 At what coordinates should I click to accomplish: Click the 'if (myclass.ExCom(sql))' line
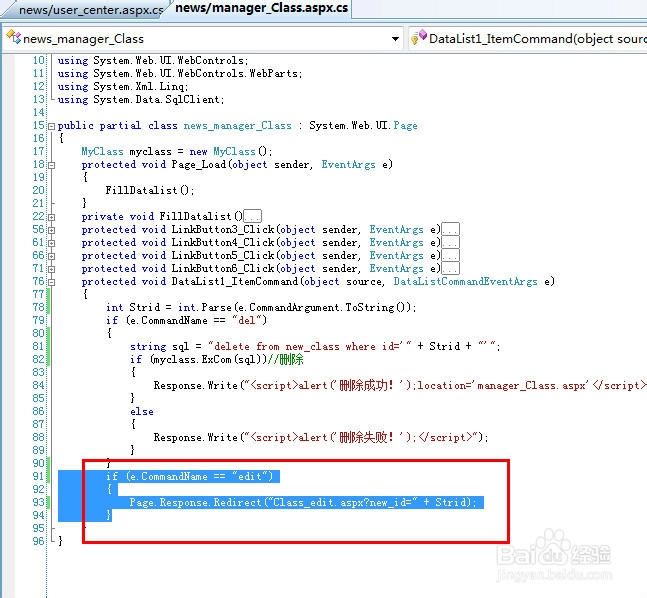pyautogui.click(x=216, y=359)
